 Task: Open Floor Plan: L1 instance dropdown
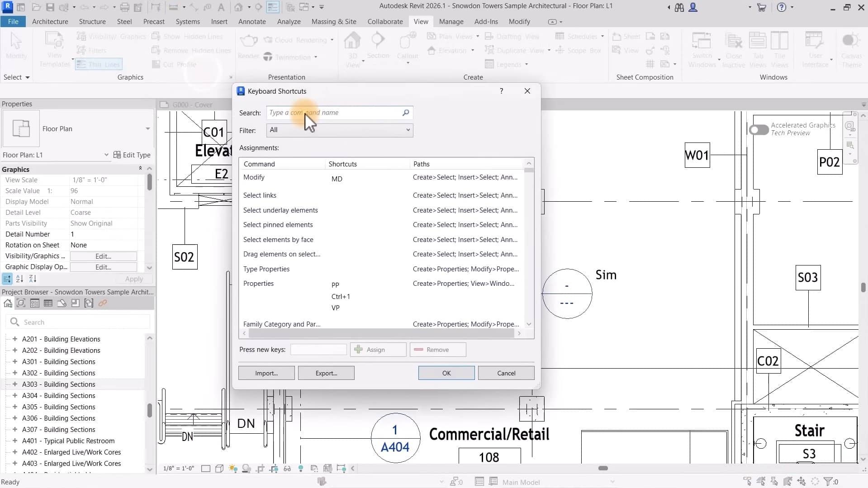pyautogui.click(x=106, y=155)
